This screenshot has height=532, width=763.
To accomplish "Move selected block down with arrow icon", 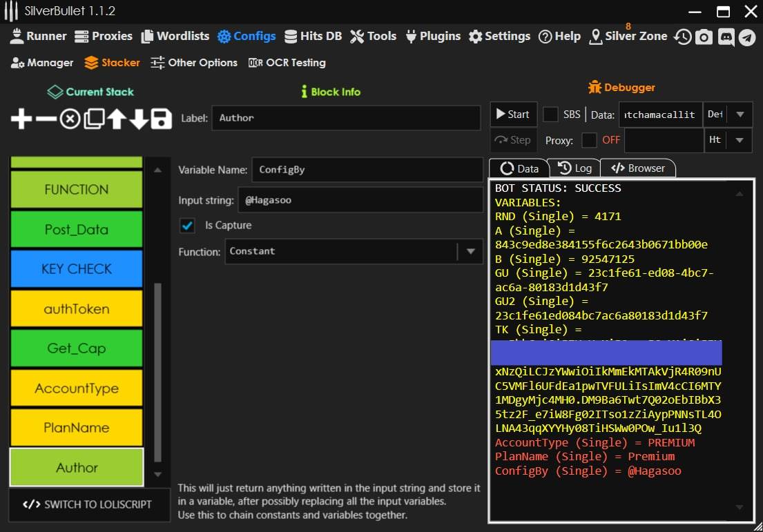I will [139, 119].
